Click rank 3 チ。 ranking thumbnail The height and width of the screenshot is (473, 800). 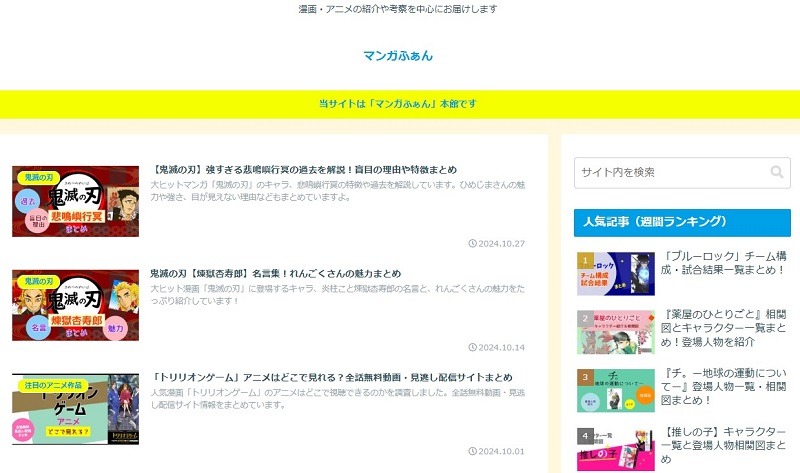(x=615, y=391)
